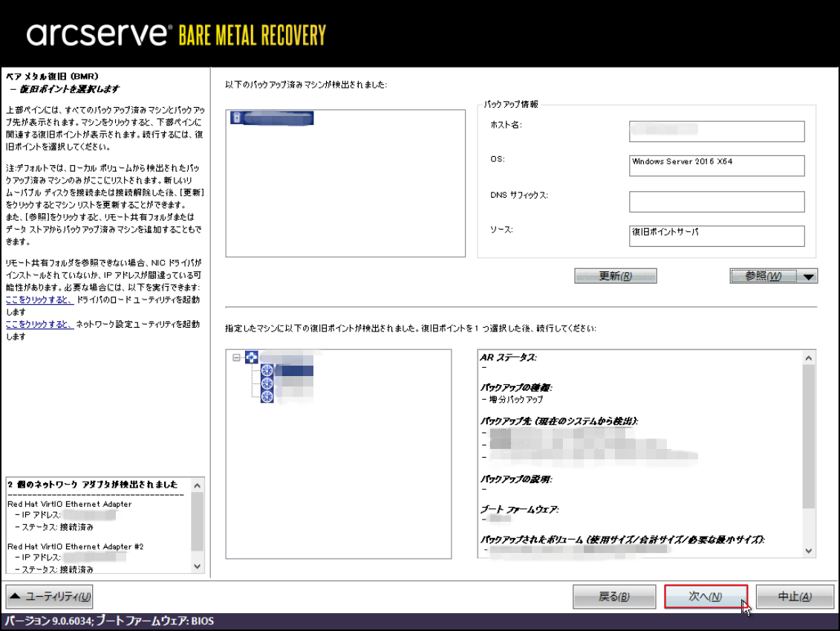Click the backed-up machine server icon
This screenshot has width=840, height=631.
point(235,117)
